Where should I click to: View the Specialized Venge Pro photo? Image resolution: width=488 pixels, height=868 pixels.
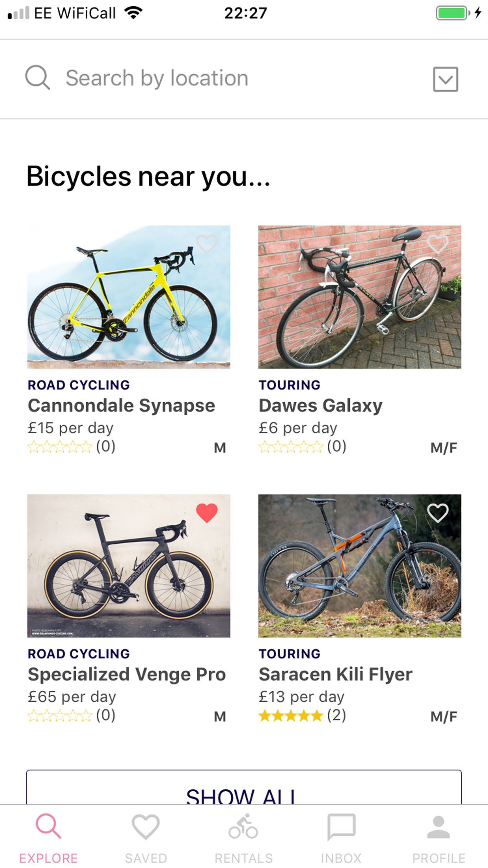click(x=128, y=566)
